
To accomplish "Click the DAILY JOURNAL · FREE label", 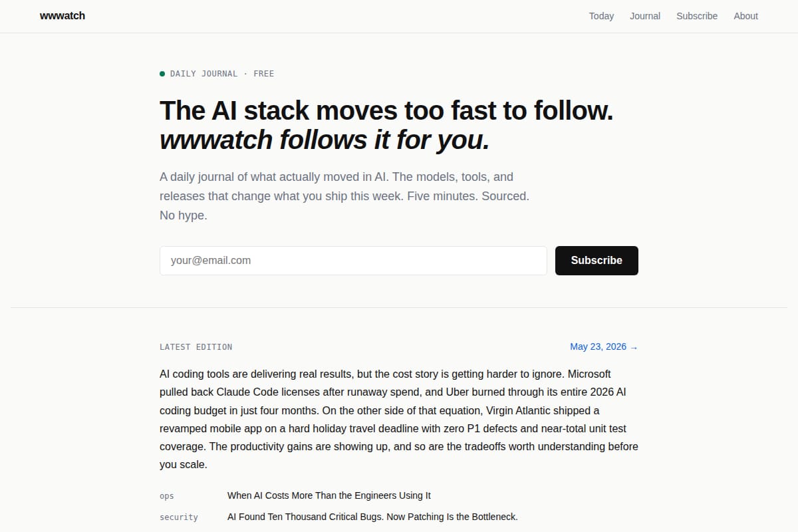I will pyautogui.click(x=222, y=74).
